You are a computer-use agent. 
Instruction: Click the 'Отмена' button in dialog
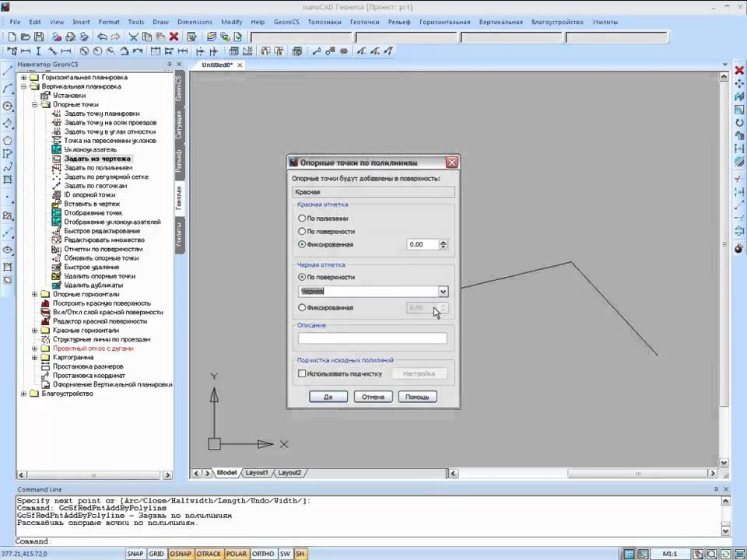pyautogui.click(x=373, y=397)
